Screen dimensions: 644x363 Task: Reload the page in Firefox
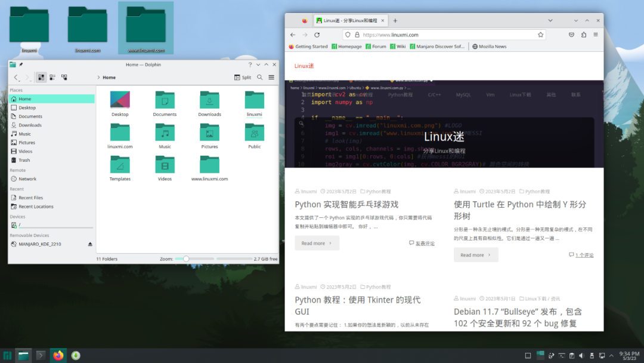click(x=317, y=35)
